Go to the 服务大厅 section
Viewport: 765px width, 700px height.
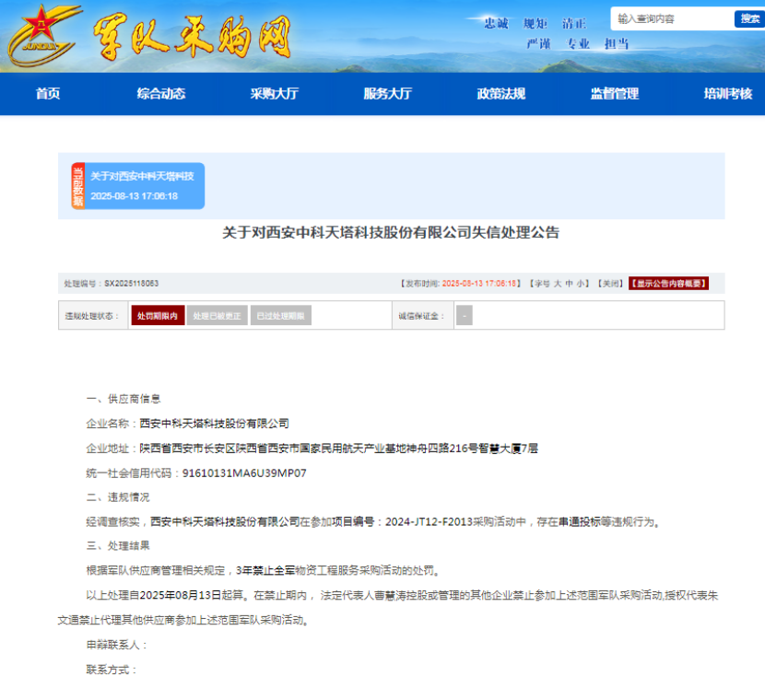pos(388,94)
